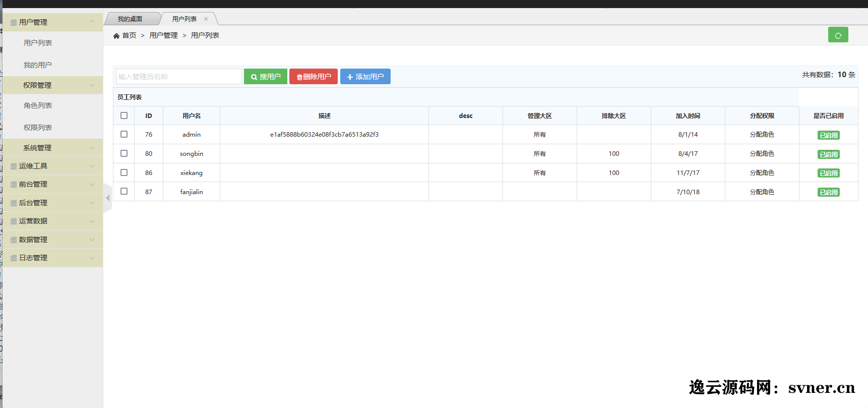Expand the 前台管理 section chevron

point(92,185)
